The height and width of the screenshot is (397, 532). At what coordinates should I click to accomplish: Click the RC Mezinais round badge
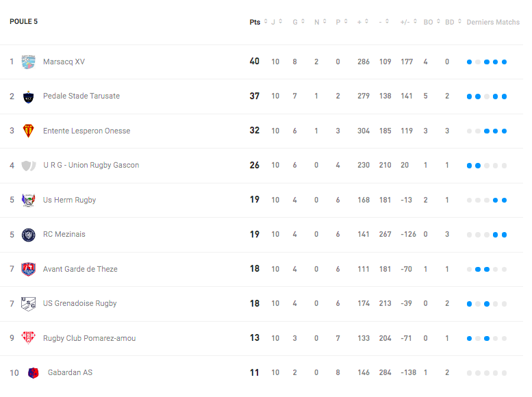29,235
